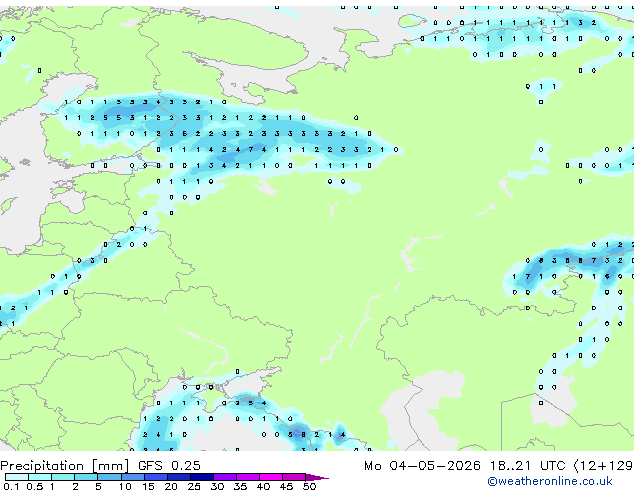Image resolution: width=634 pixels, height=490 pixels.
Task: Select the 5 mm light blue legend swatch
Action: [109, 477]
